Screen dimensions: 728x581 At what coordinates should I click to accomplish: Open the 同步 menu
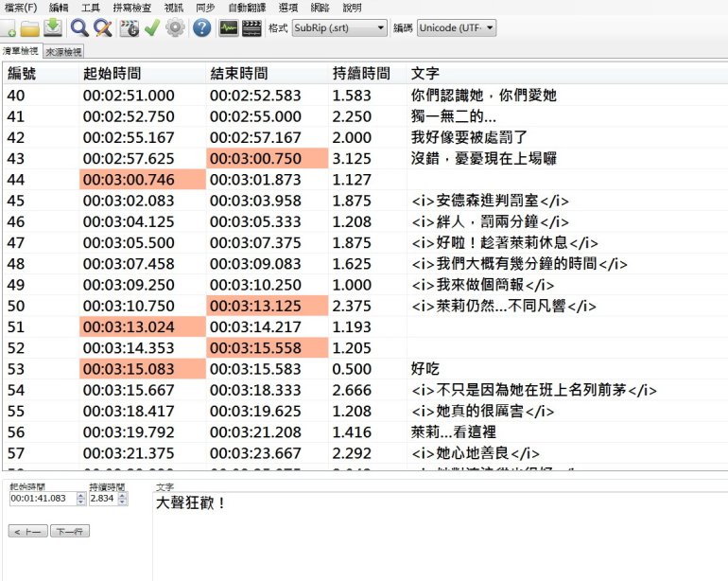tap(206, 8)
